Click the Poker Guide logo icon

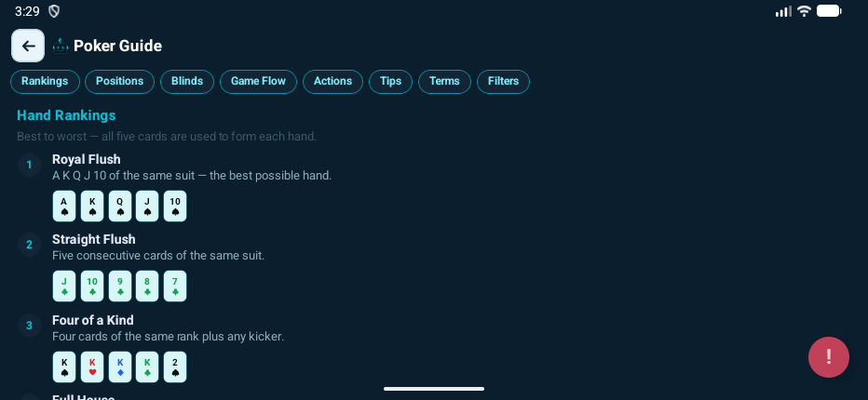[61, 46]
